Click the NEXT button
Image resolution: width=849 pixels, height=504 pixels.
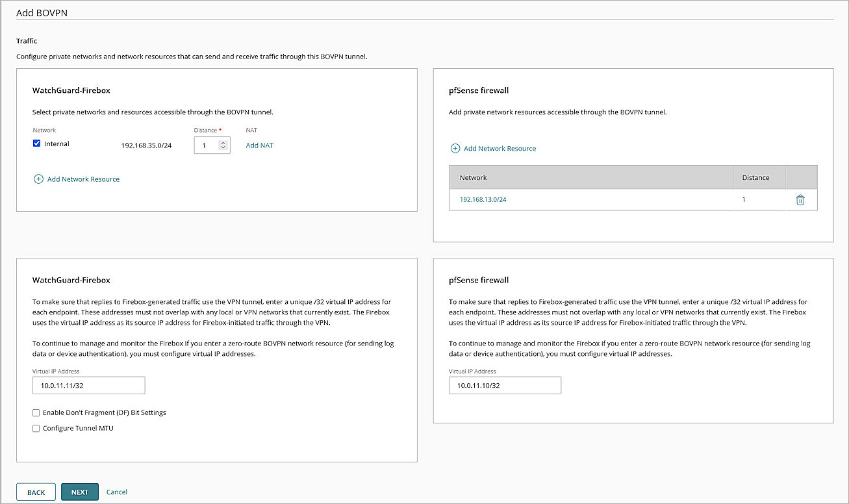[79, 492]
